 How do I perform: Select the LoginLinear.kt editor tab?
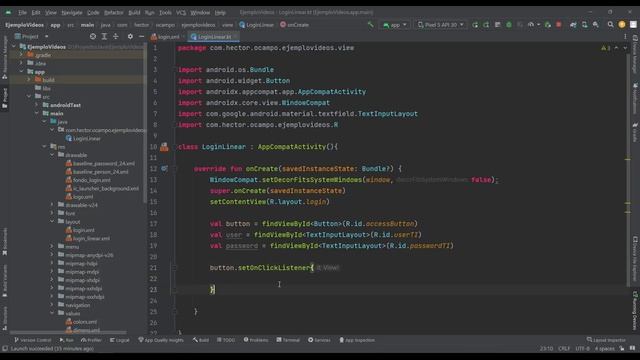213,37
